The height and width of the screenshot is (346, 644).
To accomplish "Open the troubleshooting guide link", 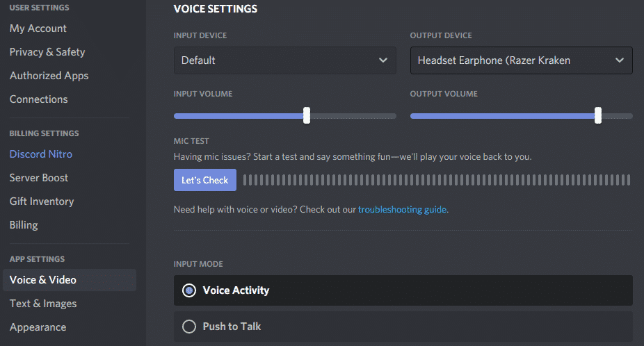I will click(402, 210).
